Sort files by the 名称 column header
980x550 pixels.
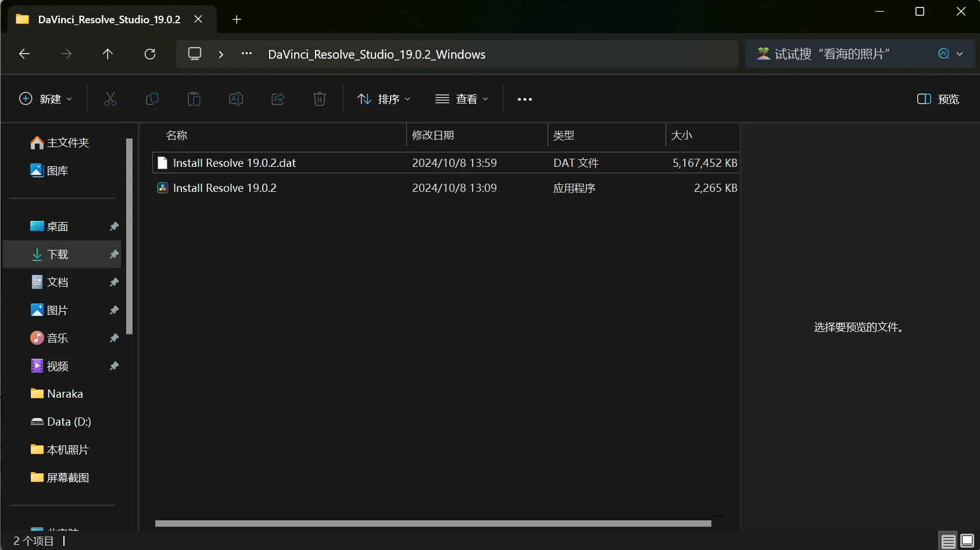177,135
